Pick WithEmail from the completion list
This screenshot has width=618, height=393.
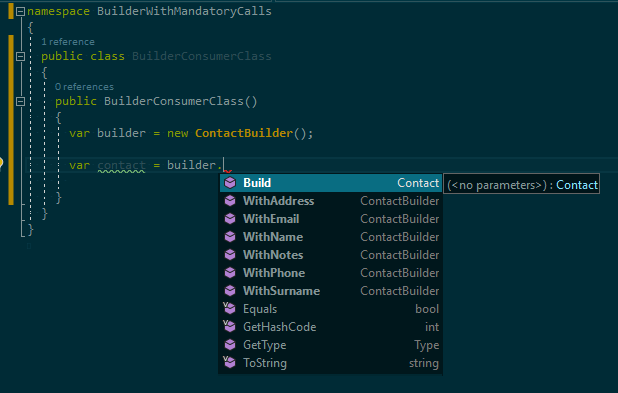click(331, 219)
